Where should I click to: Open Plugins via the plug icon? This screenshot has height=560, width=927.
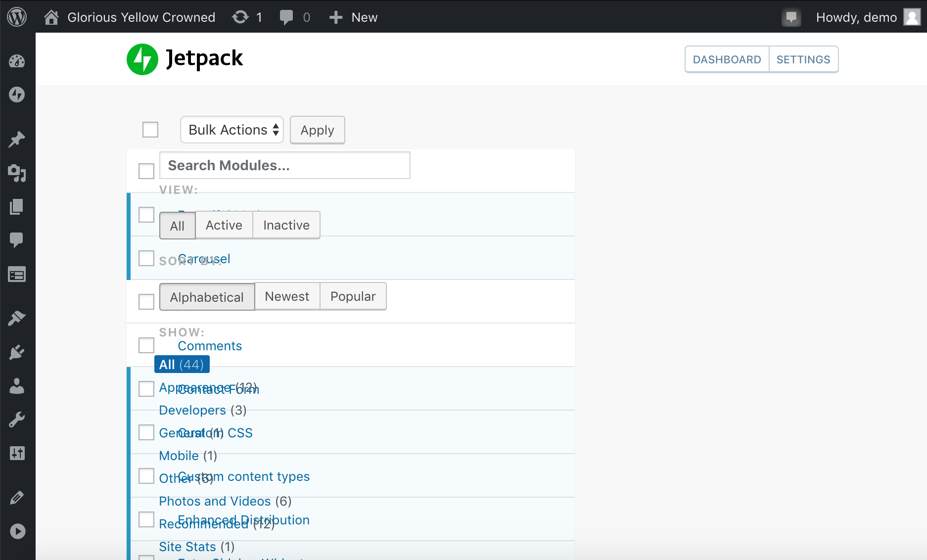[x=17, y=352]
